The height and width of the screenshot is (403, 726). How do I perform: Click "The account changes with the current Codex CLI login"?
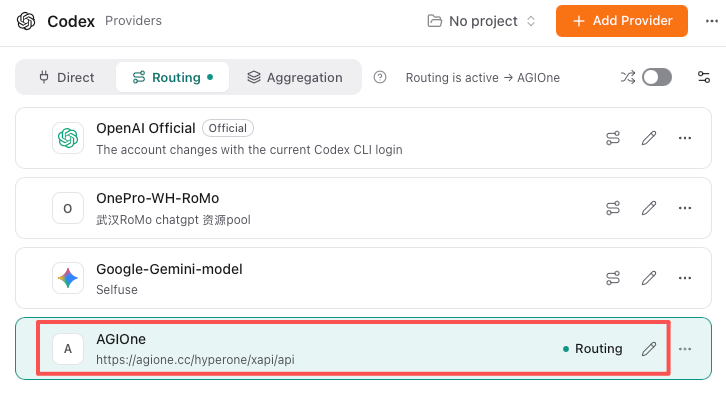tap(249, 150)
